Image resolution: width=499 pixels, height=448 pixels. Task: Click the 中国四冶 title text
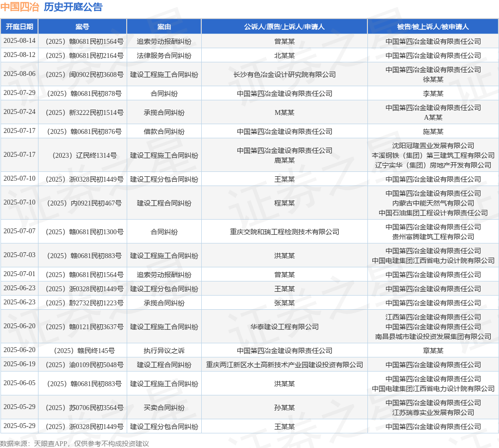click(x=19, y=7)
